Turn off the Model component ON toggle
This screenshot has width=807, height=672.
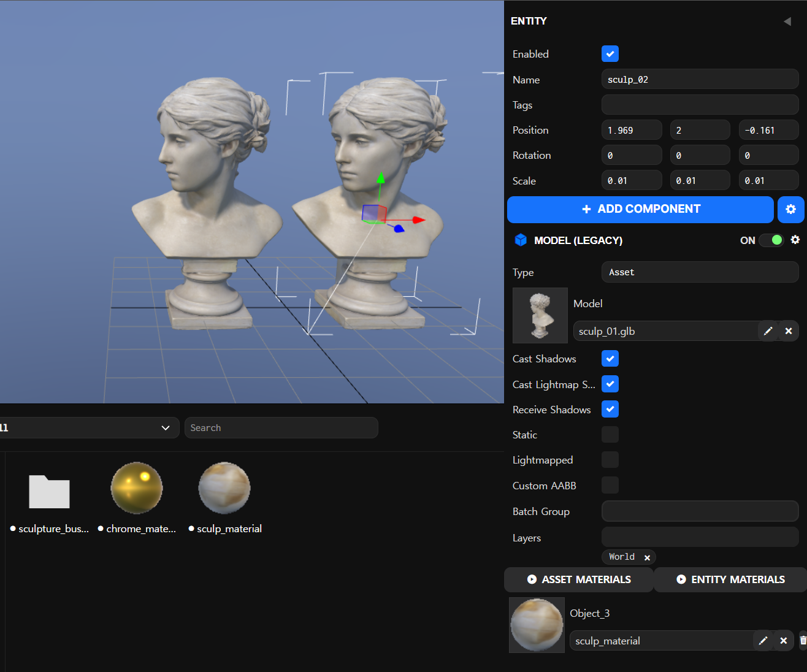click(x=771, y=240)
